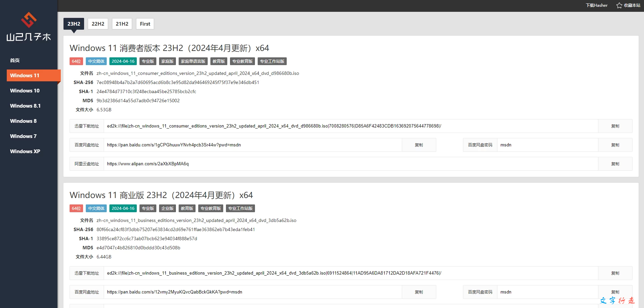Click the consumer editions ISO file name

click(x=198, y=74)
